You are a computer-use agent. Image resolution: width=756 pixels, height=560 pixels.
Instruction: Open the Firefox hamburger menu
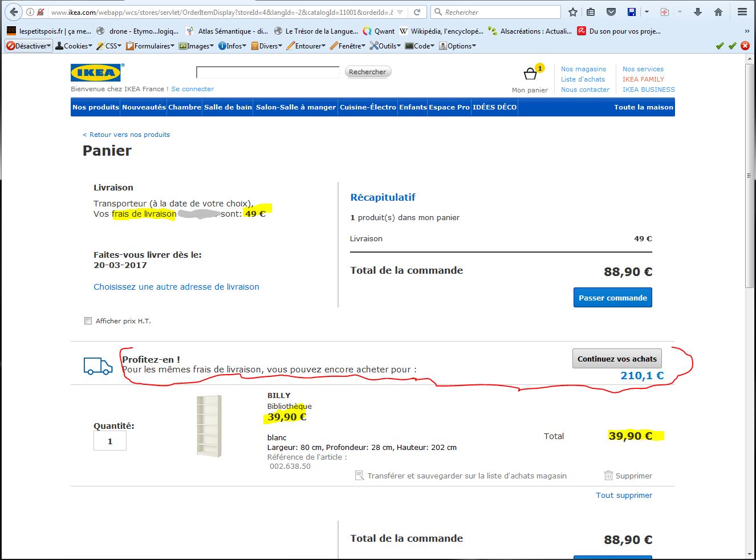click(742, 12)
